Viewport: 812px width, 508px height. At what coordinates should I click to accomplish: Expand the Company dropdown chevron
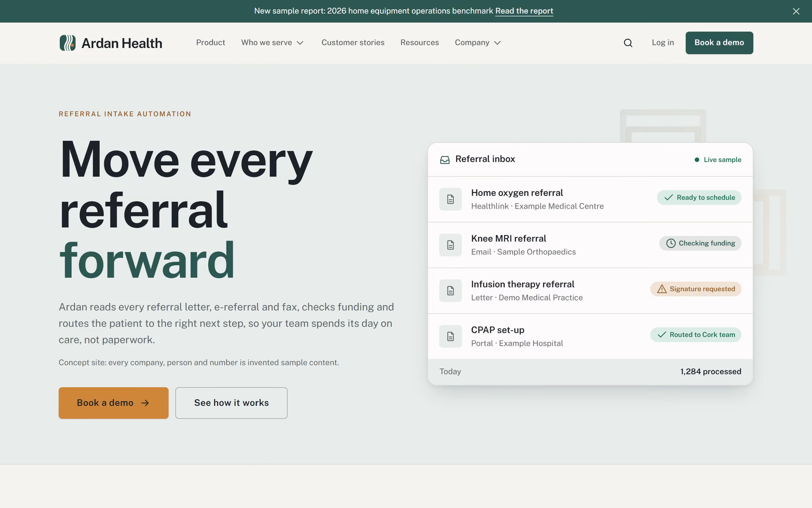[x=497, y=43]
